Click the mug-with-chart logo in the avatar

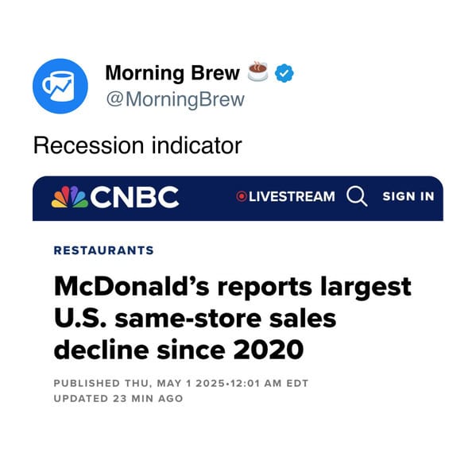(x=58, y=87)
